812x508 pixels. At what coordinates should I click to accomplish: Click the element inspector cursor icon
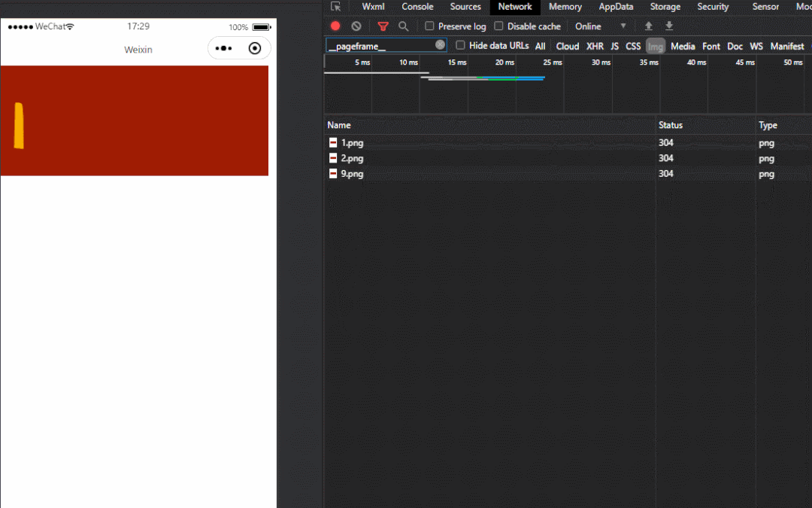pyautogui.click(x=335, y=7)
